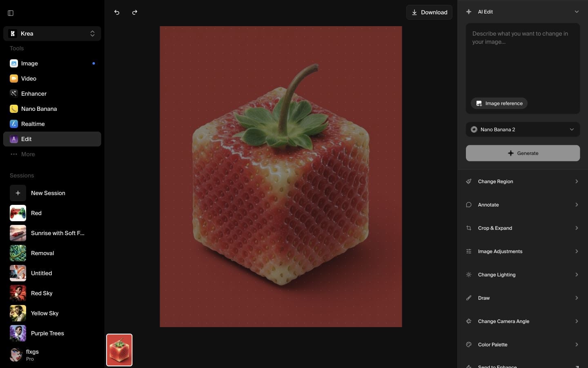Viewport: 588px width, 368px height.
Task: Click the blue dot beside Image
Action: (94, 63)
